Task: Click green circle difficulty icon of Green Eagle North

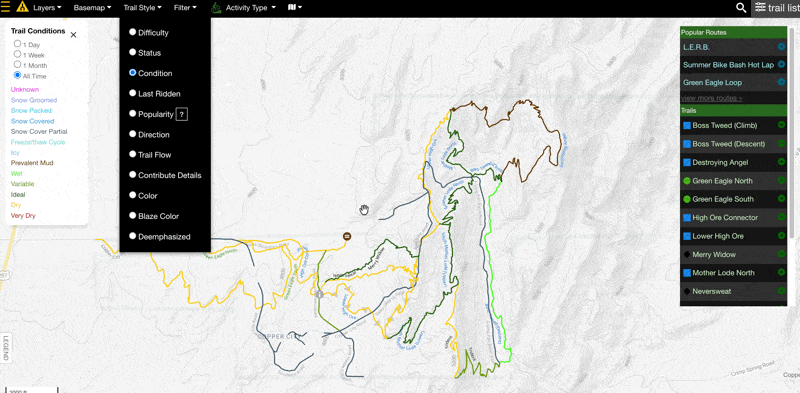Action: [687, 181]
